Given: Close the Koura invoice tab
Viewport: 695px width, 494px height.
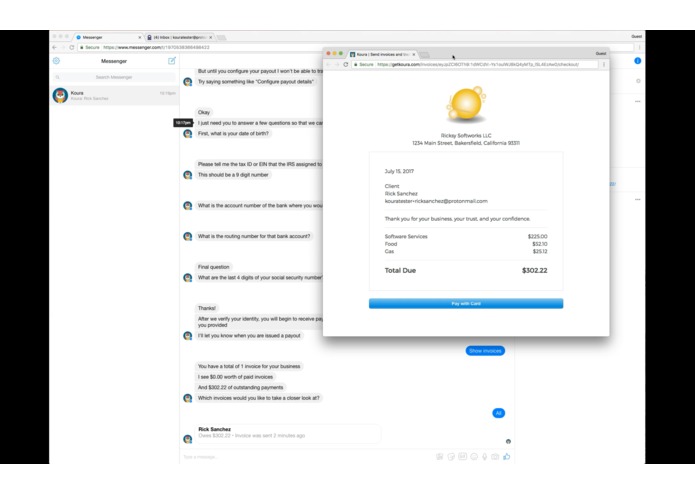Looking at the screenshot, I should (x=414, y=54).
